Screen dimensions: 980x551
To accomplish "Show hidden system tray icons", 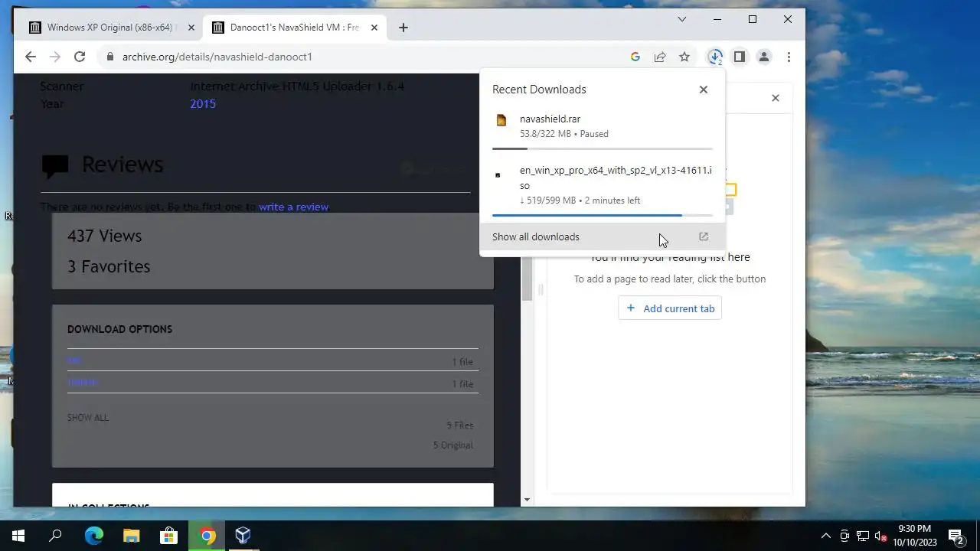I will (826, 536).
